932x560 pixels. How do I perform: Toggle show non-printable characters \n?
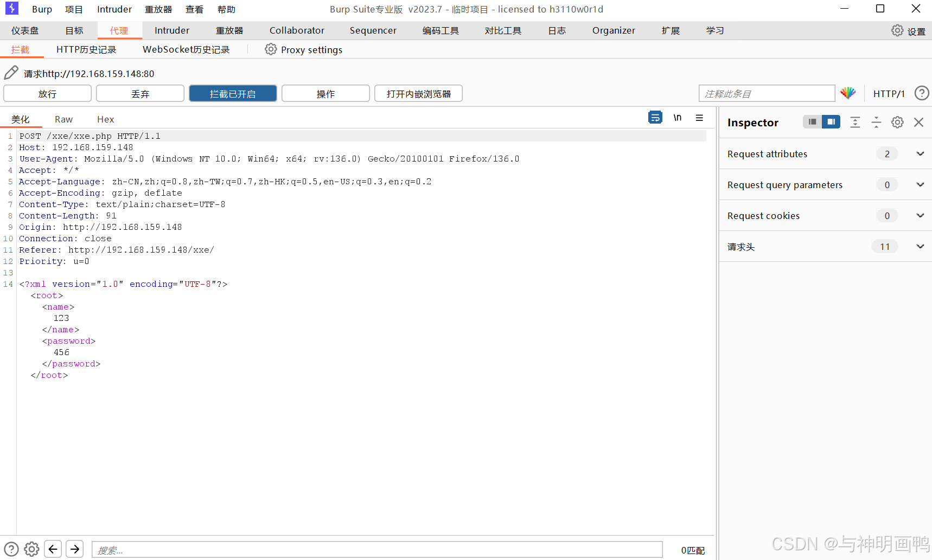[x=678, y=118]
